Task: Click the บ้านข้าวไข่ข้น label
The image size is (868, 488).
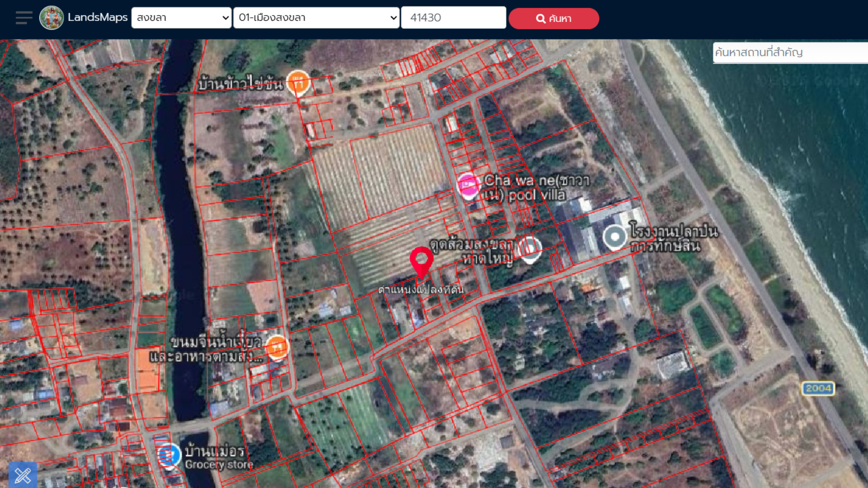Action: click(x=241, y=84)
